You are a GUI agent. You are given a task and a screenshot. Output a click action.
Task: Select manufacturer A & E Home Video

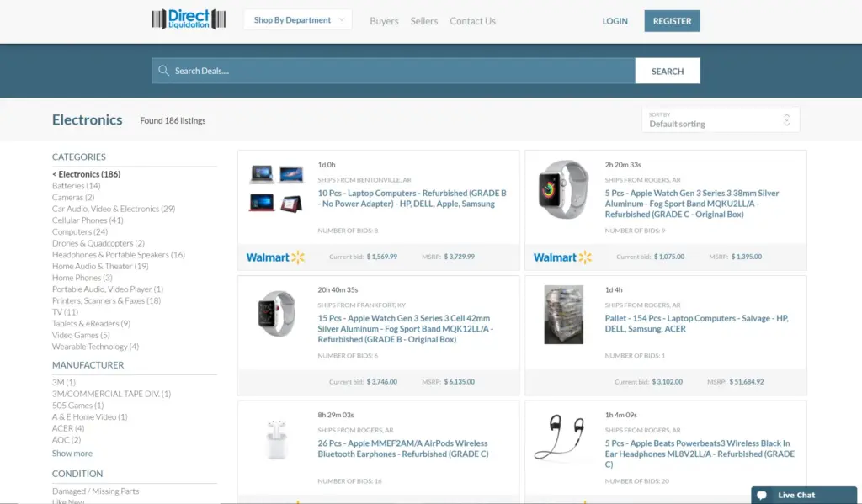pyautogui.click(x=89, y=417)
